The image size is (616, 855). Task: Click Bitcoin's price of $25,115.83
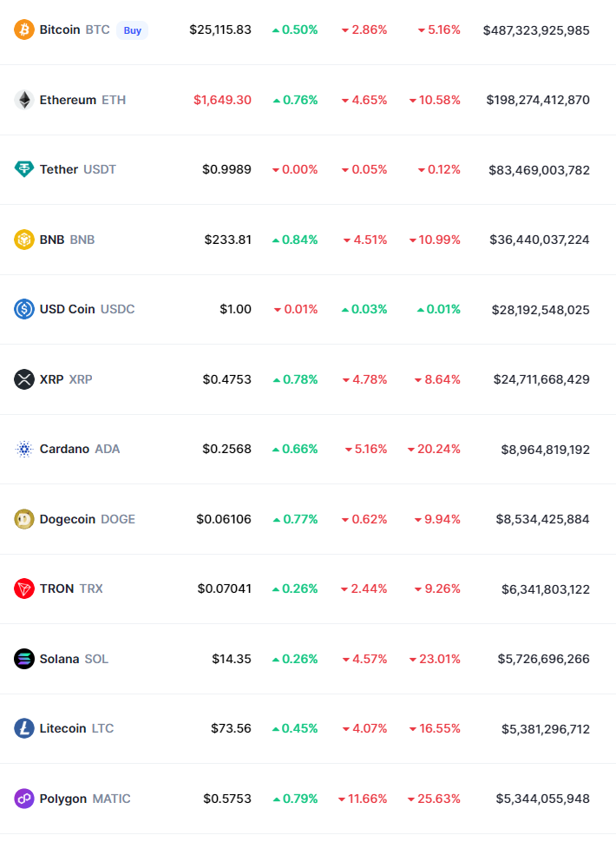pos(220,30)
